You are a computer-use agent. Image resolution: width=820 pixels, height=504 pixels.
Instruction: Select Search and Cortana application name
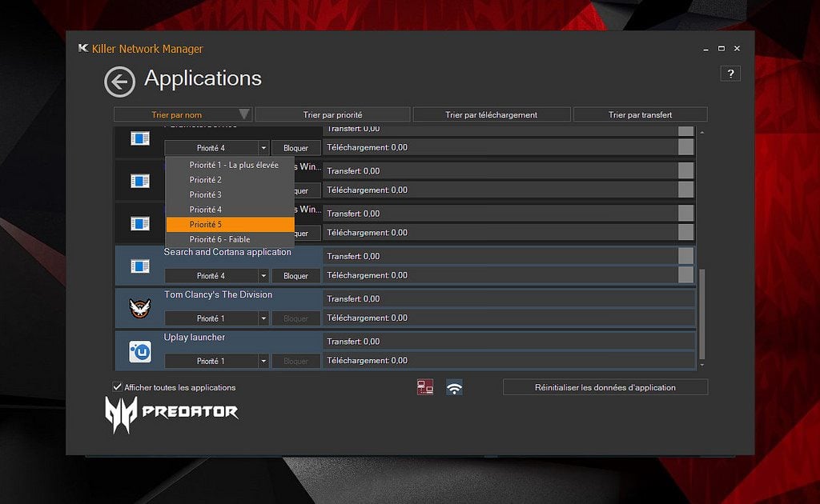click(227, 252)
